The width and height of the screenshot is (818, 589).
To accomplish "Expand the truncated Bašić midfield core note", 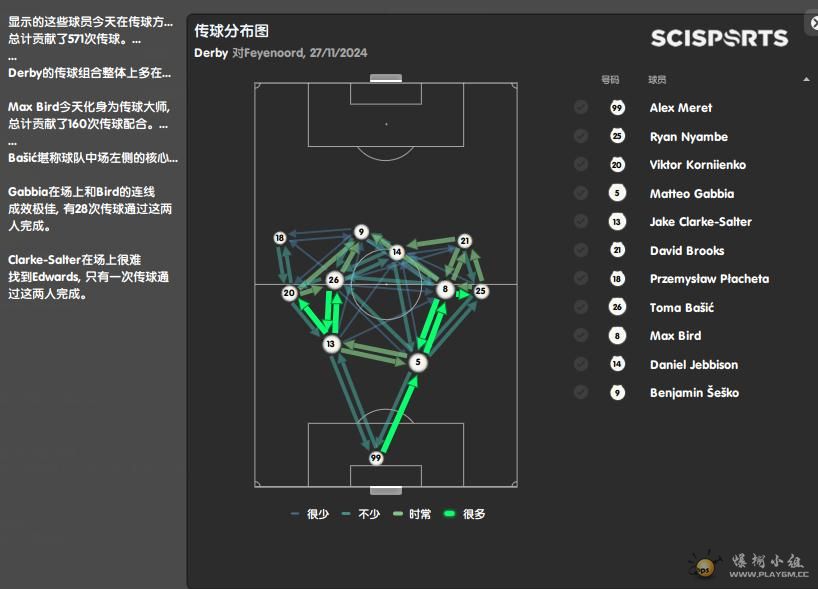I will [93, 158].
